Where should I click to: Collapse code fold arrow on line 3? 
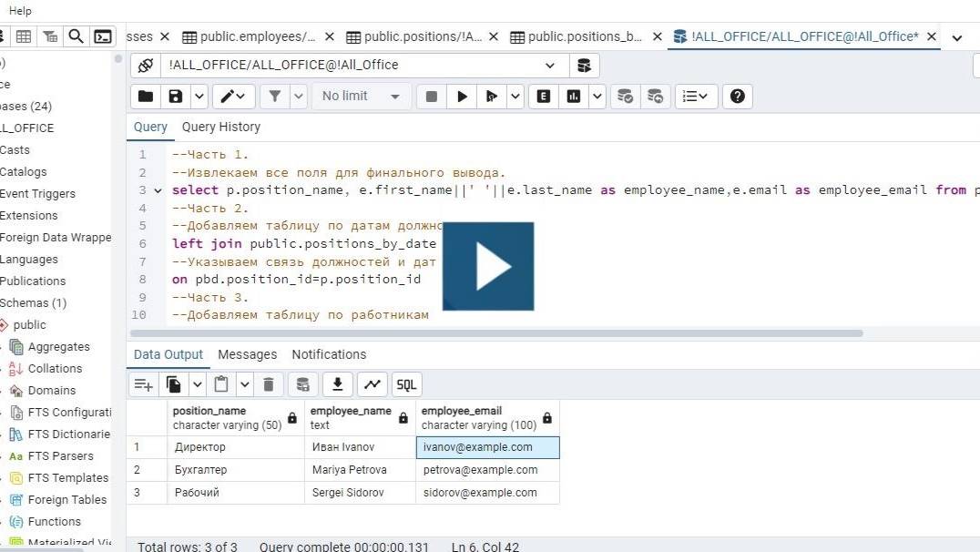[x=158, y=190]
